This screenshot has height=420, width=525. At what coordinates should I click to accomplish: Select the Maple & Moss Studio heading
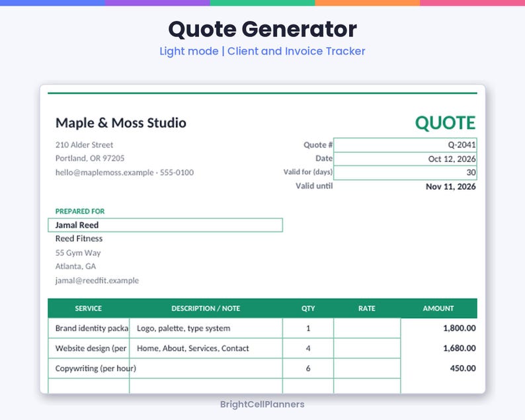121,123
